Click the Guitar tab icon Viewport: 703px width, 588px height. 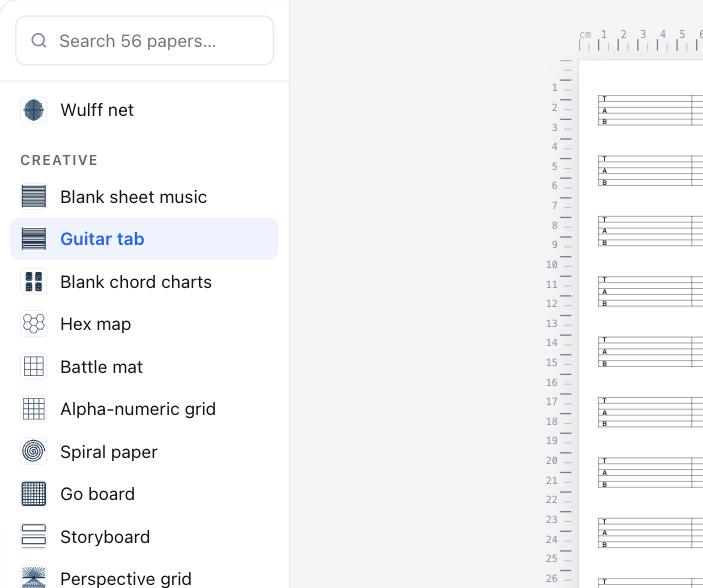pos(34,239)
